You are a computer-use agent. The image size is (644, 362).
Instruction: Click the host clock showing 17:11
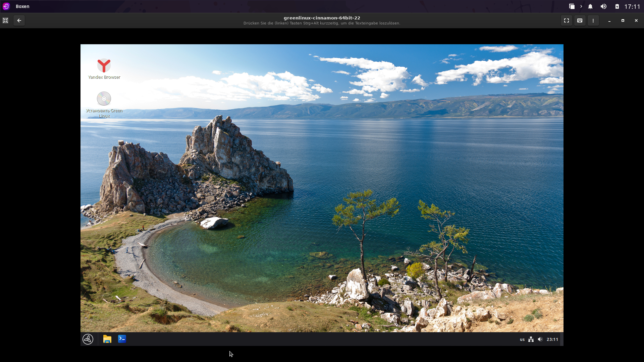632,6
